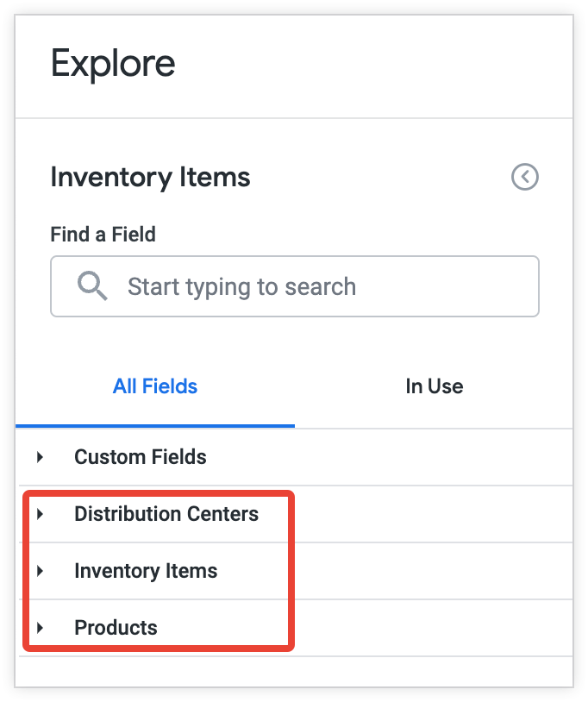Select the Products row
Screen dimensions: 588x702
click(116, 628)
